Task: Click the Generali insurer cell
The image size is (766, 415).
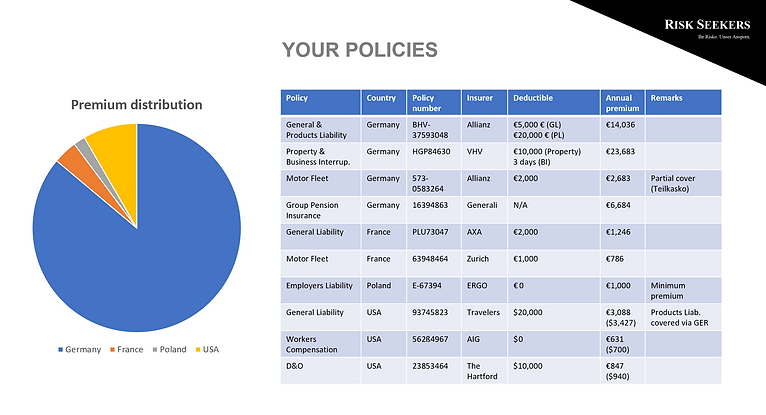Action: tap(485, 210)
